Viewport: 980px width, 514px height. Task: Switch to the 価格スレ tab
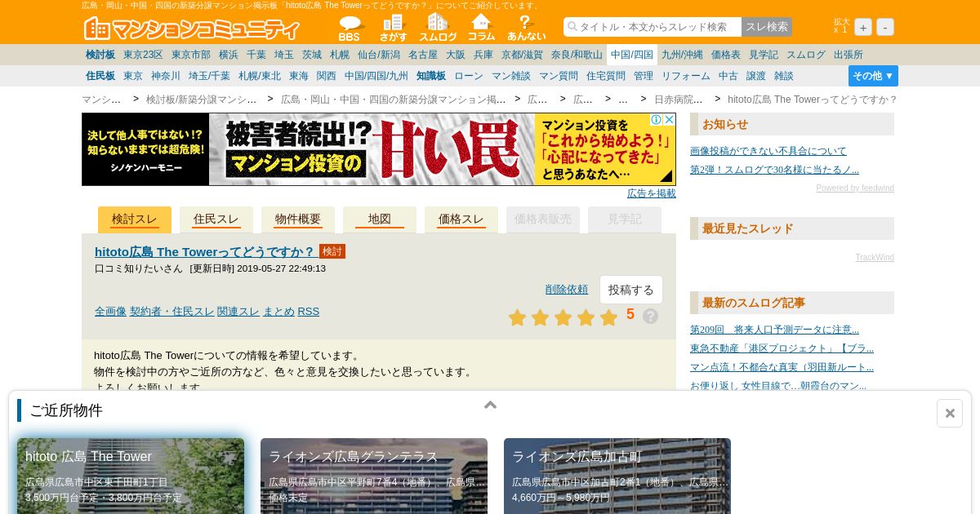point(461,219)
